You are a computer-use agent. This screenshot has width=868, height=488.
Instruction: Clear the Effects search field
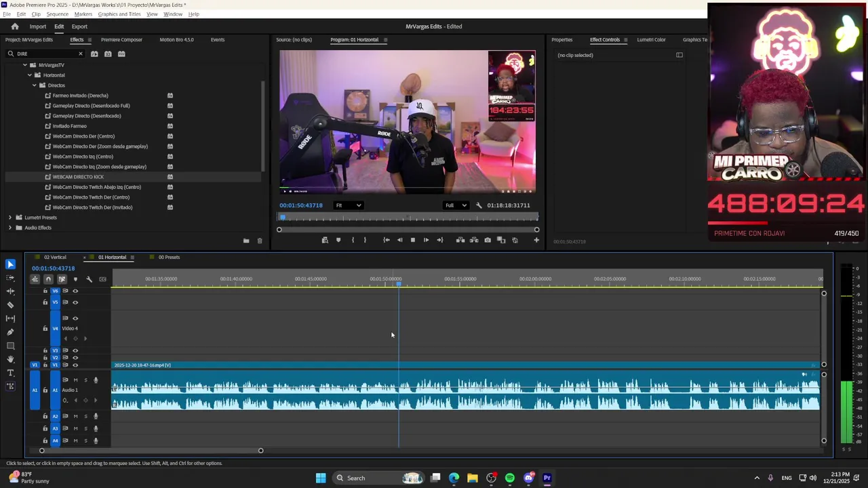tap(80, 54)
